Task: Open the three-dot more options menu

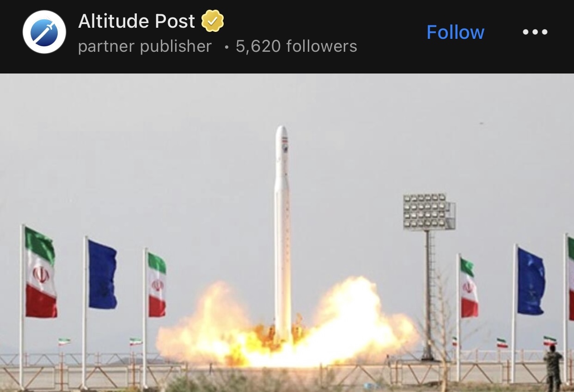Action: pyautogui.click(x=535, y=32)
